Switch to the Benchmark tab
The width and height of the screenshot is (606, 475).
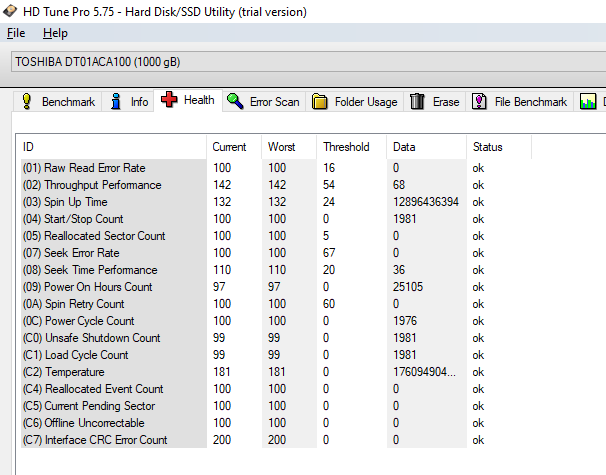click(x=58, y=102)
